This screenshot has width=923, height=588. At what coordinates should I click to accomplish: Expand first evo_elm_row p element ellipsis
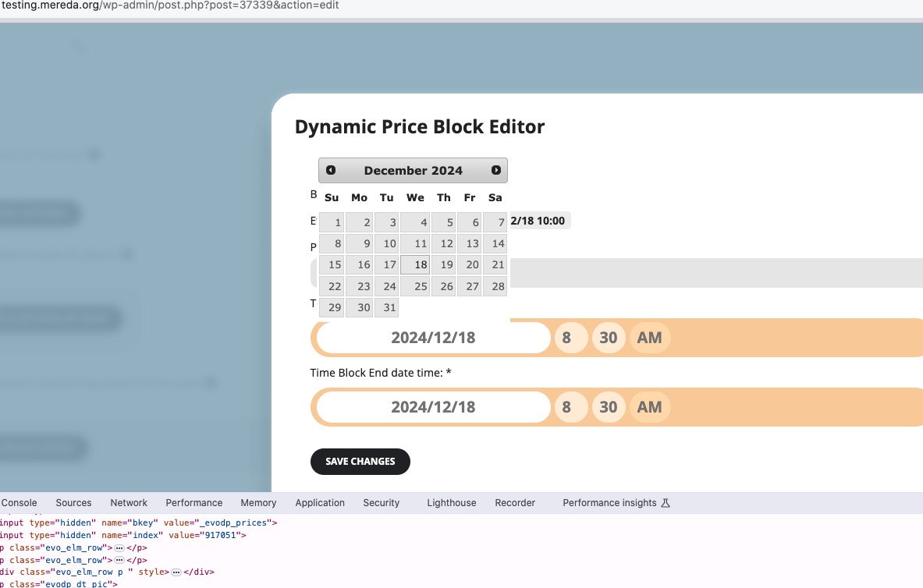(119, 548)
